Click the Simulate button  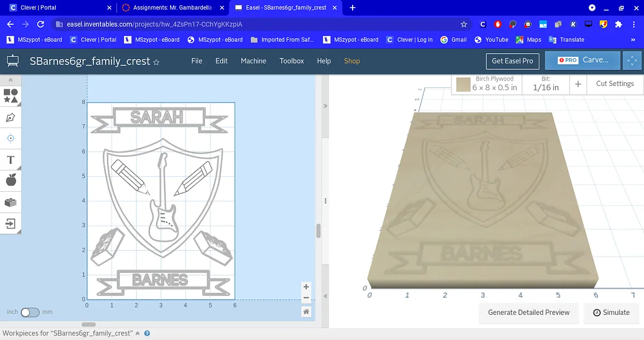pos(611,313)
